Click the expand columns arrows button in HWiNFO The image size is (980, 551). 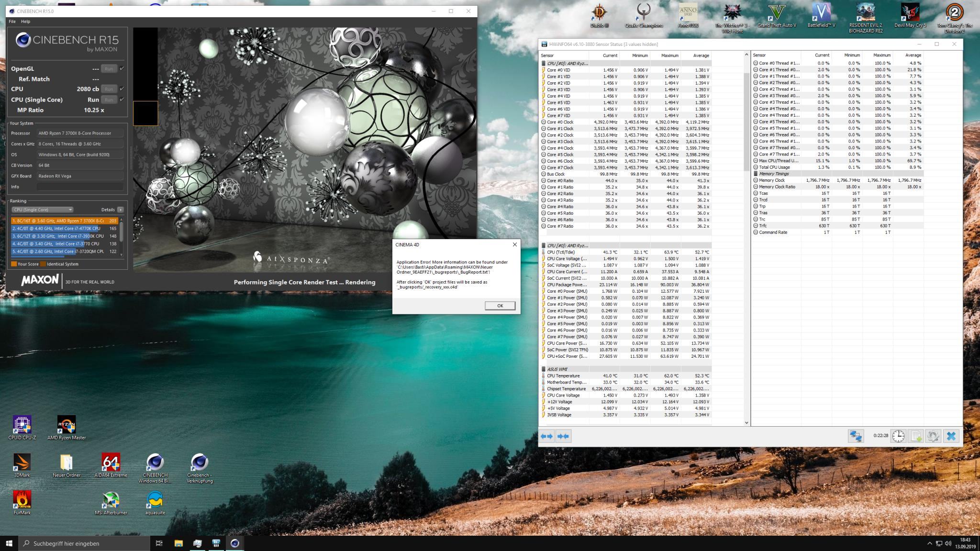coord(546,436)
